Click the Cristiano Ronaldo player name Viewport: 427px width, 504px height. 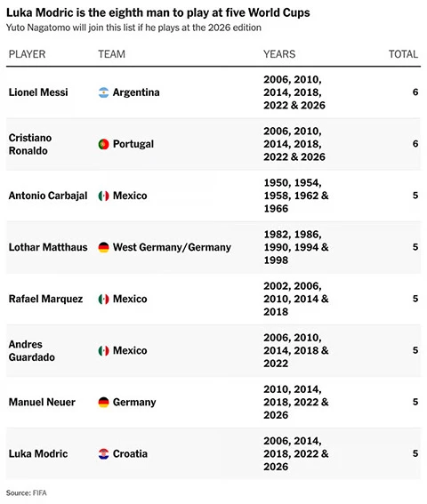(30, 144)
